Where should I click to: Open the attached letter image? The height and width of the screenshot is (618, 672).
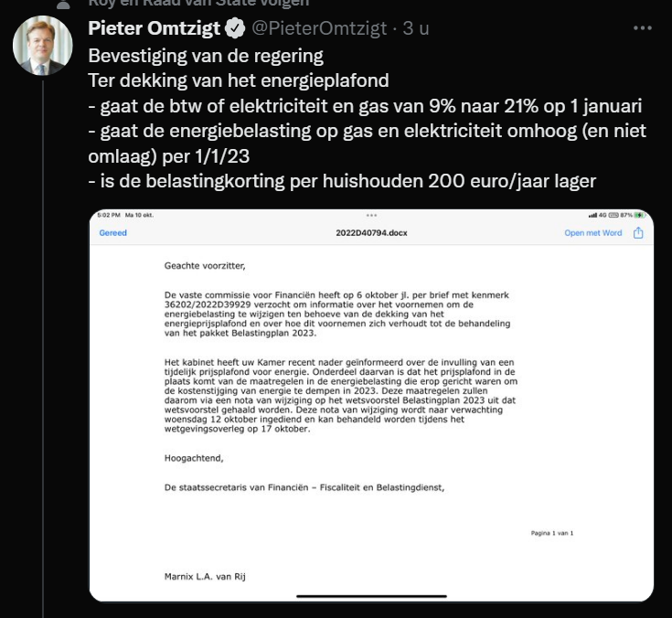(x=371, y=402)
